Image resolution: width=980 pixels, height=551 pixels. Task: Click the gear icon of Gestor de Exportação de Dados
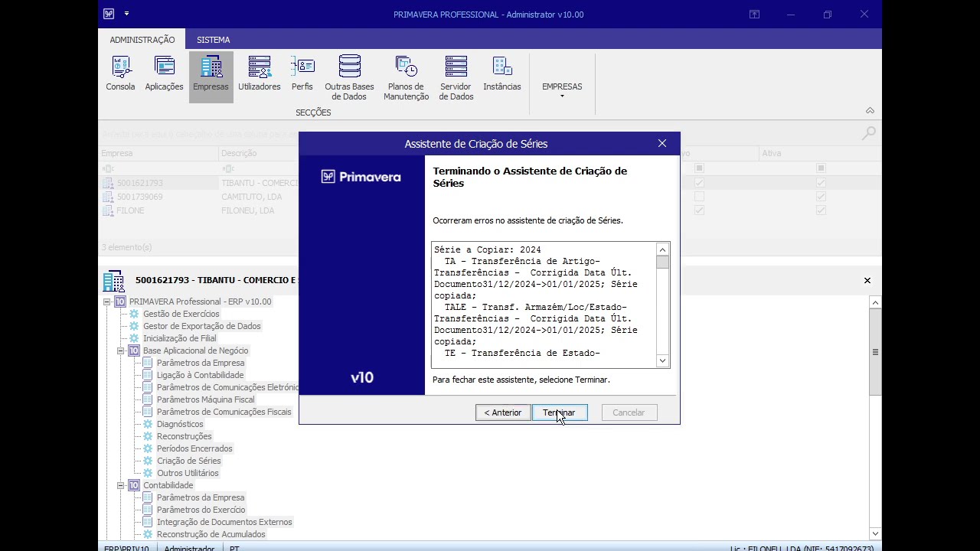point(134,326)
